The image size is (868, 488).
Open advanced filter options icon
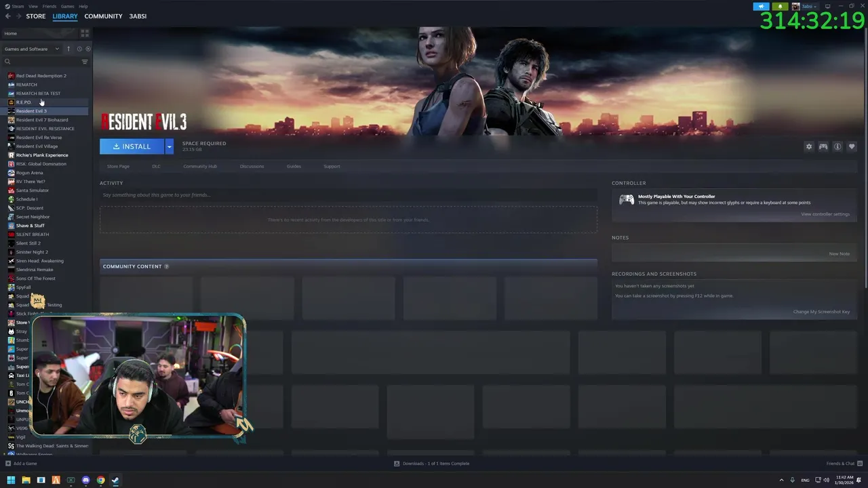tap(85, 62)
